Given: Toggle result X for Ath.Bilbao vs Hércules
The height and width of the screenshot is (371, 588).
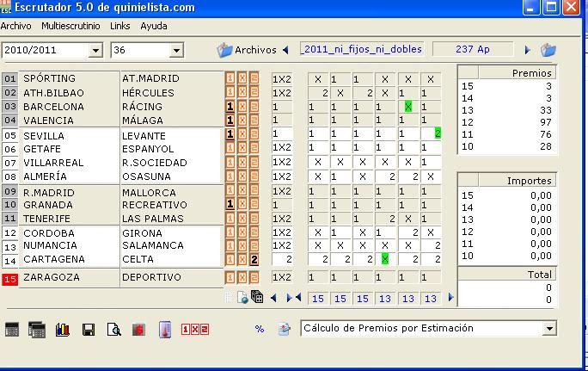Looking at the screenshot, I should (242, 92).
